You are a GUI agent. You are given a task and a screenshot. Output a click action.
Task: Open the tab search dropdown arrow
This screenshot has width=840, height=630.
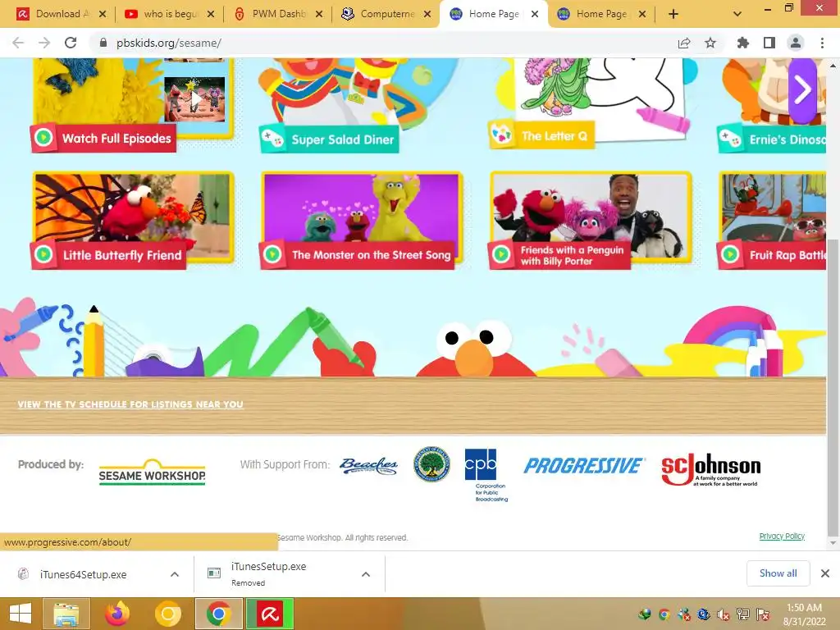coord(737,14)
